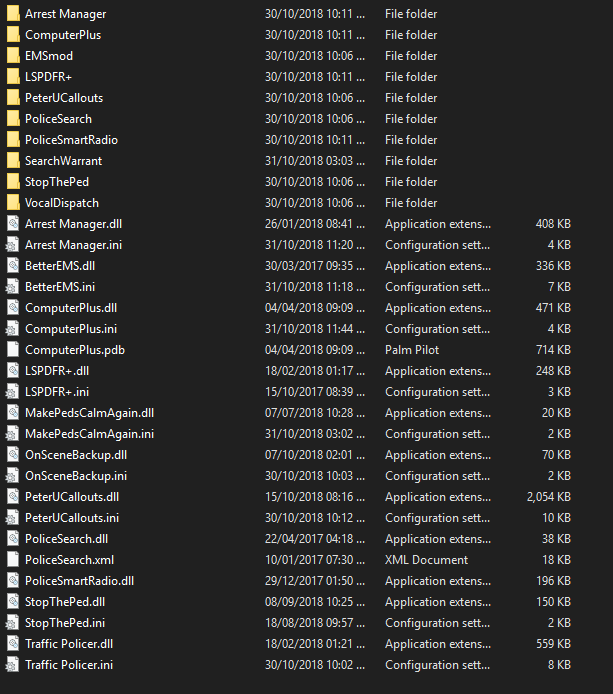
Task: Click the Traffic Policer.dll file icon
Action: click(x=13, y=644)
